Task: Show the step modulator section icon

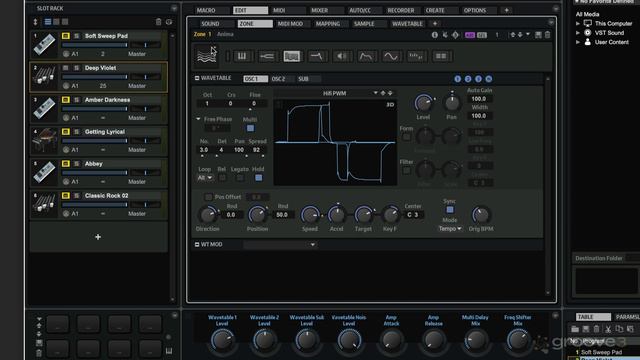Action: pyautogui.click(x=416, y=56)
